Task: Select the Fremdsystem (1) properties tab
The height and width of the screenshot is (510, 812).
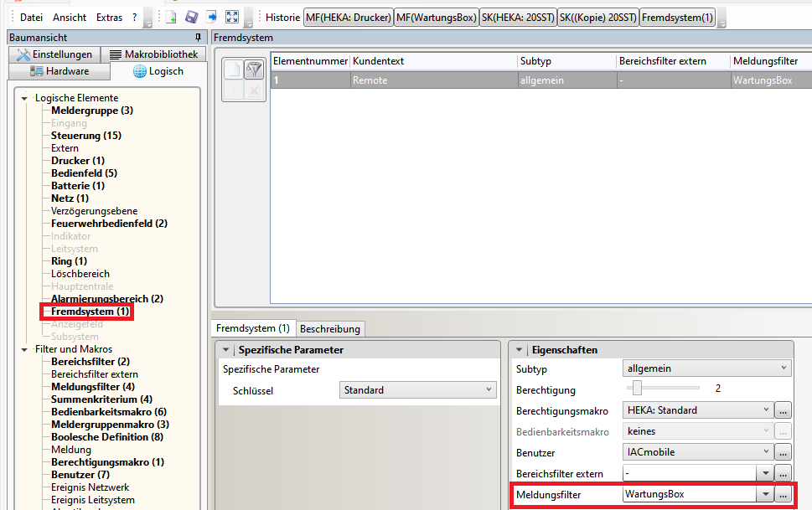Action: tap(253, 328)
